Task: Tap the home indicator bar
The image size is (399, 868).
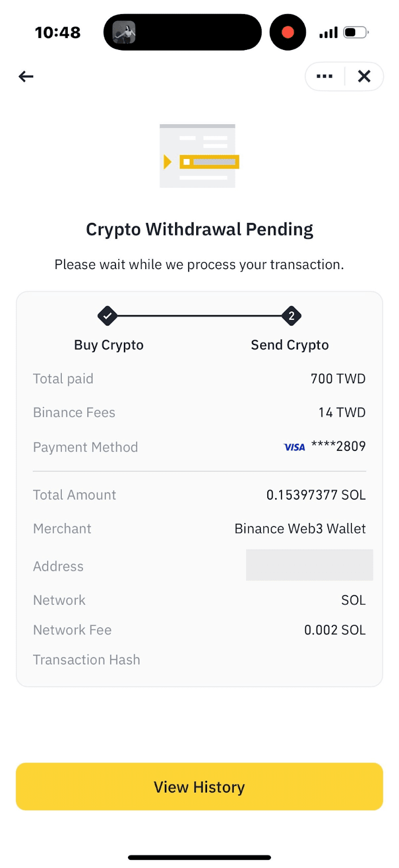Action: (x=200, y=858)
